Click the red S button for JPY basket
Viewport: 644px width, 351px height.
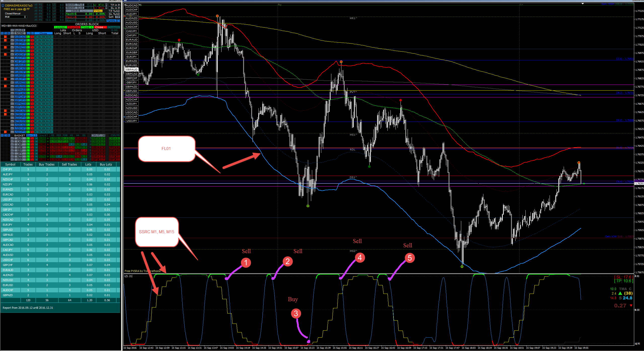point(32,153)
